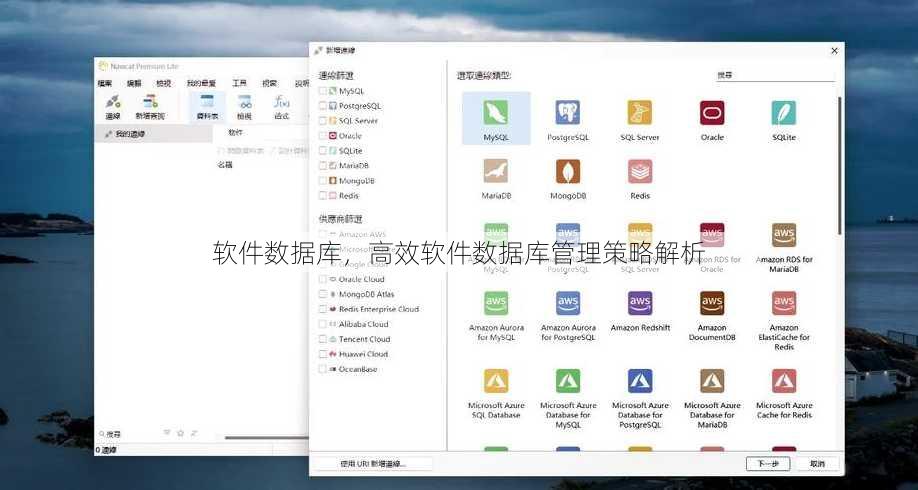Select the Oracle connection type icon
This screenshot has height=490, width=918.
pyautogui.click(x=712, y=112)
